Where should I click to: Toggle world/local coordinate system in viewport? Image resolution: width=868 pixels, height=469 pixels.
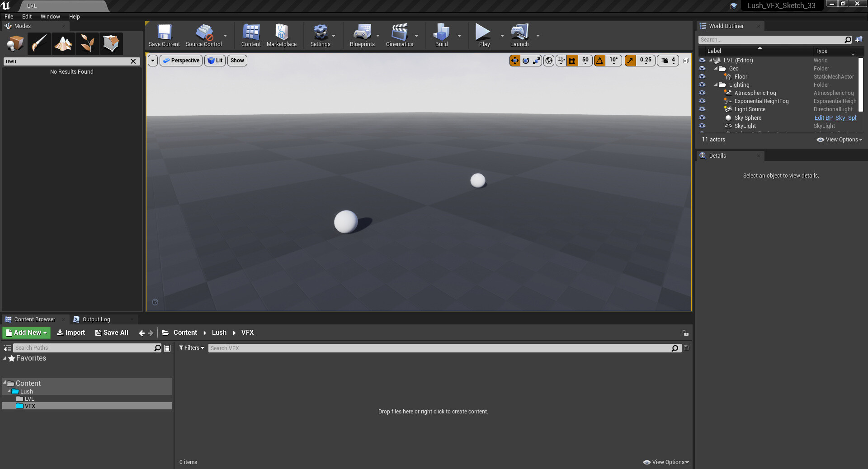coord(548,60)
